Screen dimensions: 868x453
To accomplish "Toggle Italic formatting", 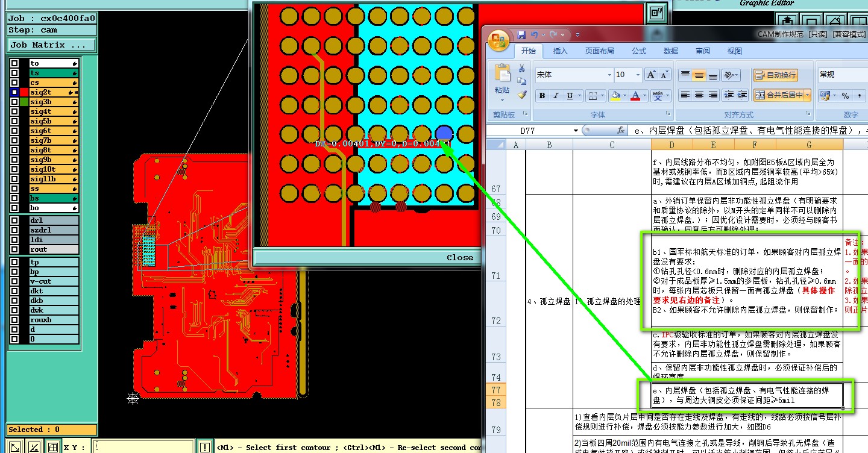I will pos(556,95).
